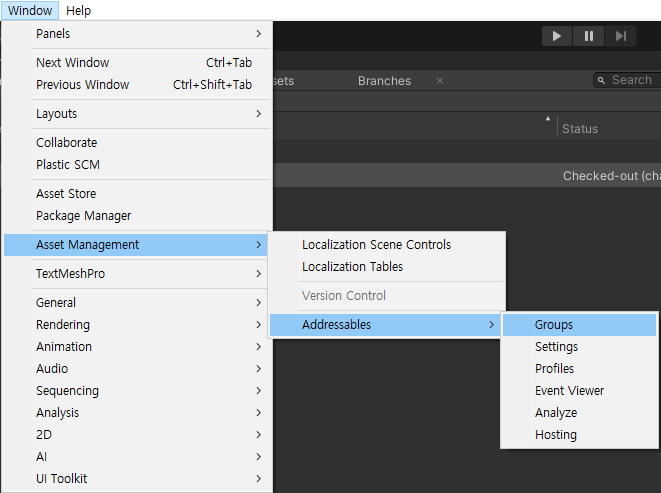The width and height of the screenshot is (661, 493).
Task: Open Collaborate window
Action: [136, 143]
